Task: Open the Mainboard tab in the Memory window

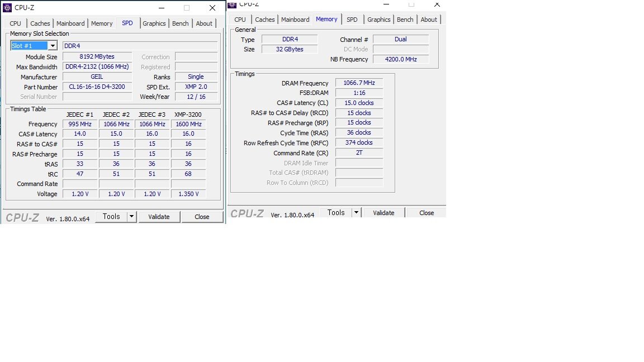Action: (295, 20)
